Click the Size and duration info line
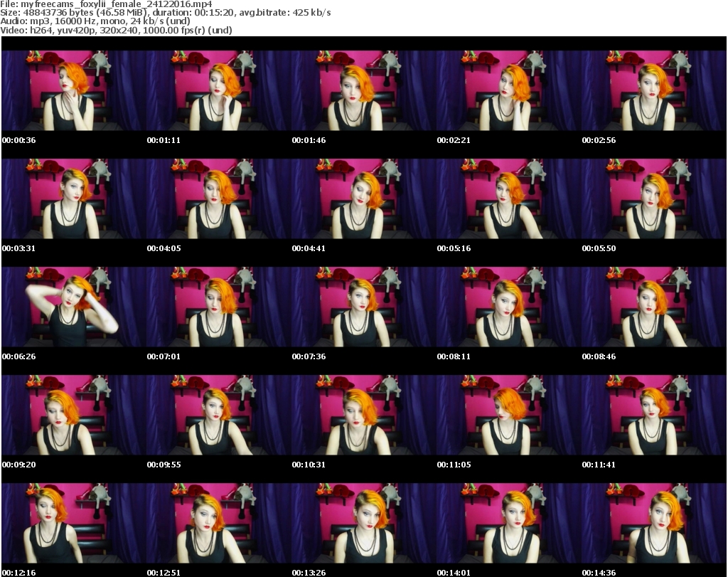 point(165,13)
